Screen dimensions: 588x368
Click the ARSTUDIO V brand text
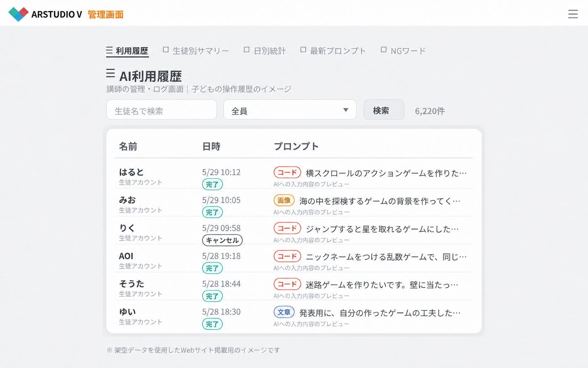[x=57, y=14]
